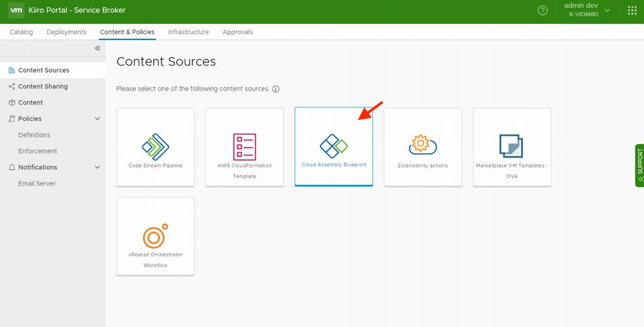Collapse the Notifications section chevron
Screen dimensions: 644x327
click(x=97, y=168)
